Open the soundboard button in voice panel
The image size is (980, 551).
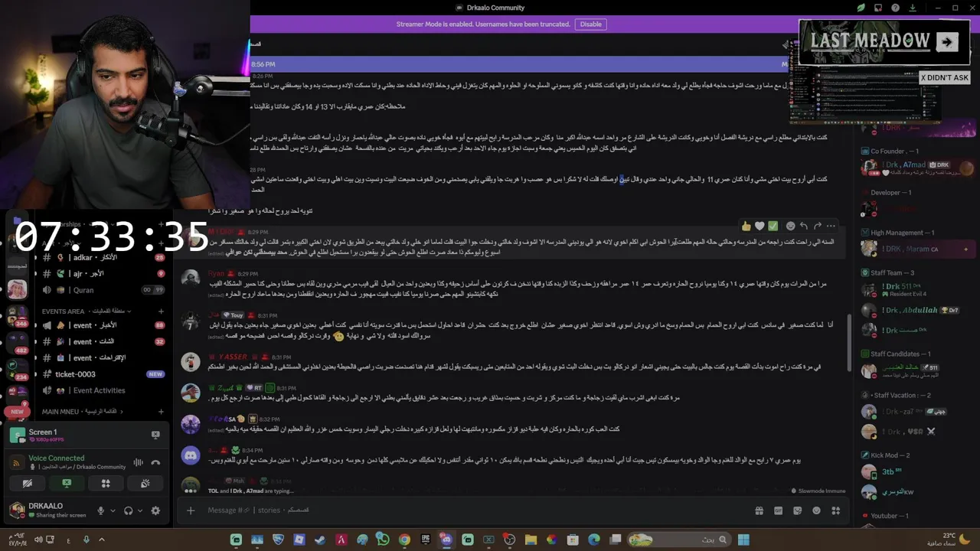pos(145,484)
